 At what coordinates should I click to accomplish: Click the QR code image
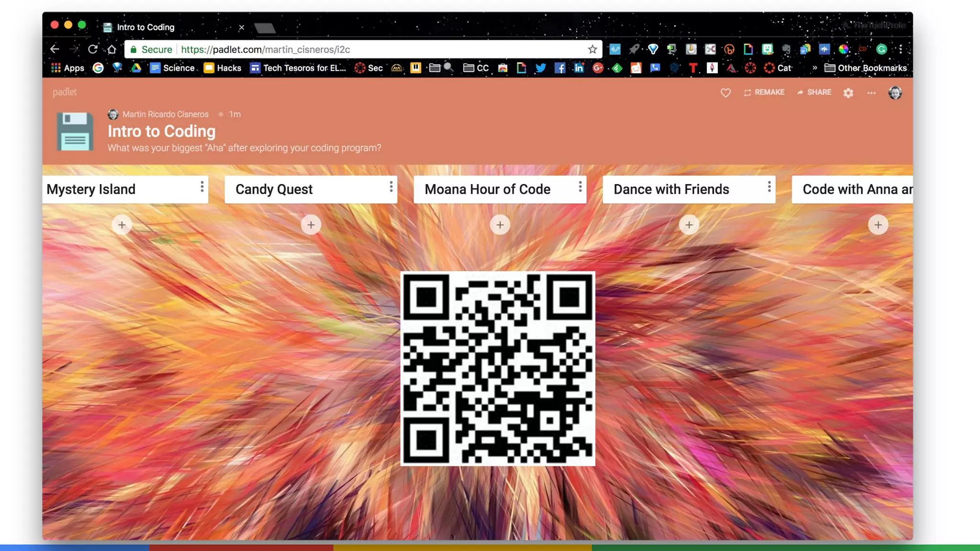[498, 368]
